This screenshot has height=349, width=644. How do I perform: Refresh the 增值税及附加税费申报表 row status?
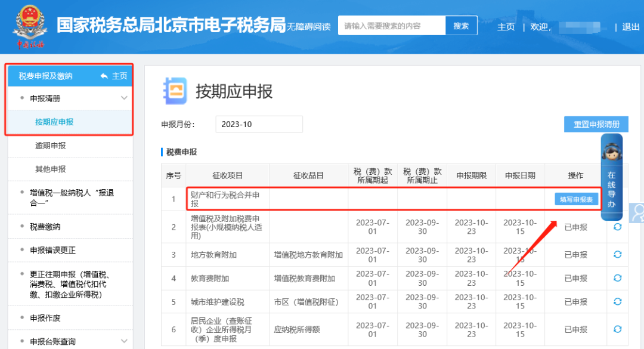point(617,227)
